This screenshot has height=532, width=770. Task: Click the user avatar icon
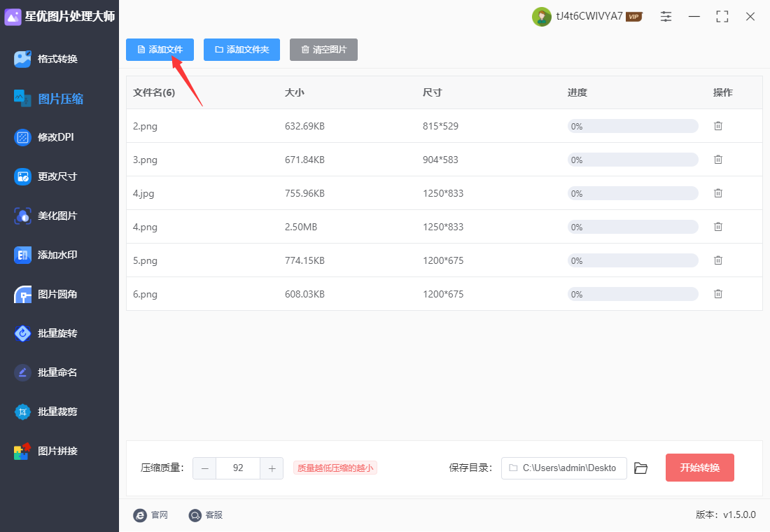click(x=542, y=17)
